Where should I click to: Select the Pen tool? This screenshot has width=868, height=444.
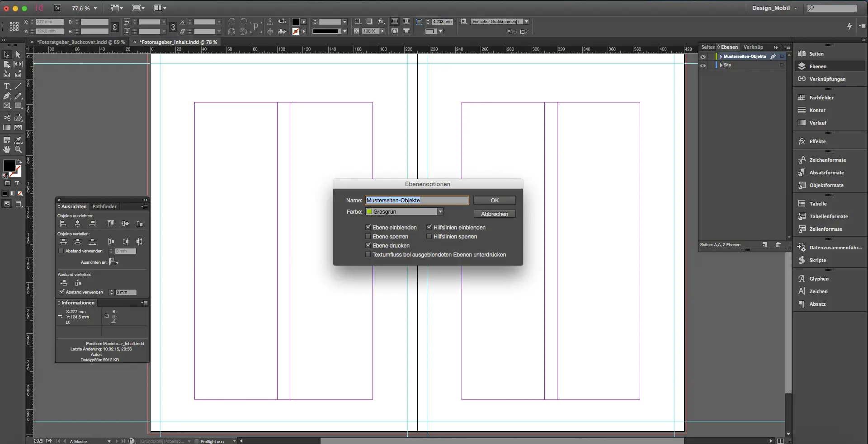[x=7, y=95]
